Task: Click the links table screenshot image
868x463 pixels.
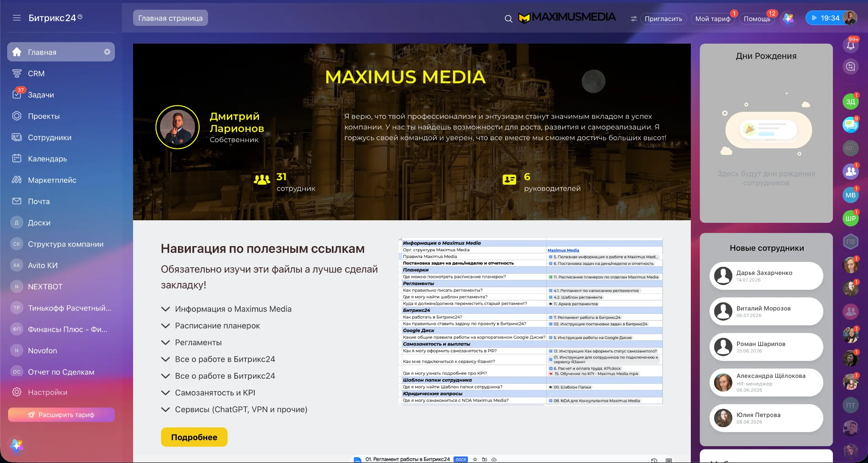Action: tap(531, 322)
